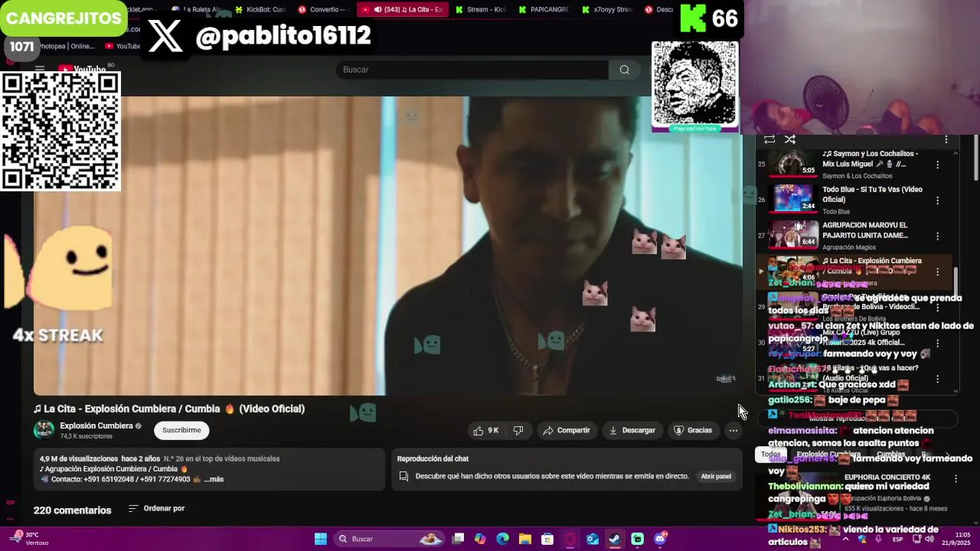Screen dimensions: 980x551
Task: Click the Compartir share button
Action: point(567,431)
